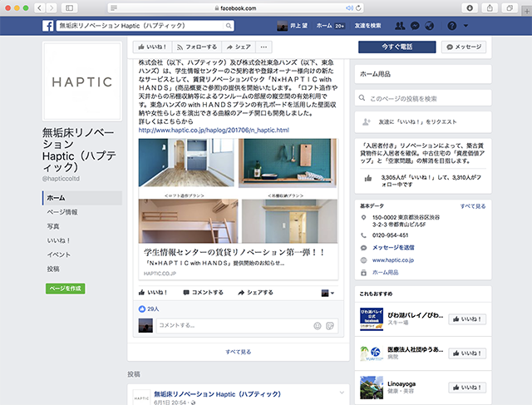This screenshot has width=532, height=405.
Task: Show all tabs with Safari tab overview icon
Action: 510,7
